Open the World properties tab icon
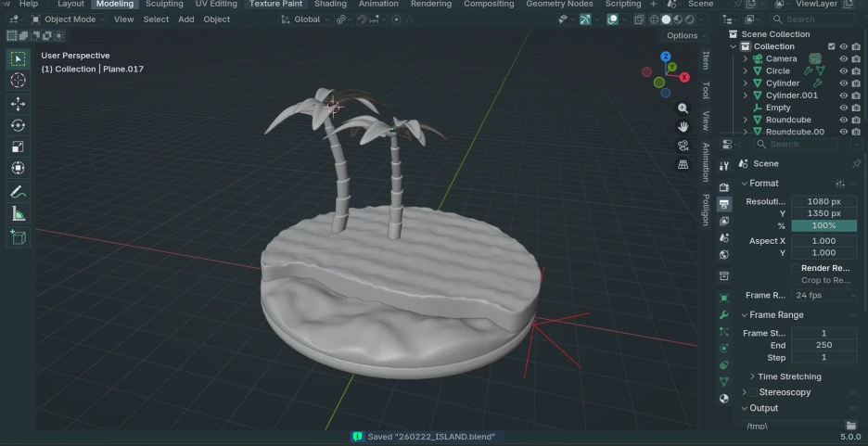The height and width of the screenshot is (446, 868). [x=724, y=255]
